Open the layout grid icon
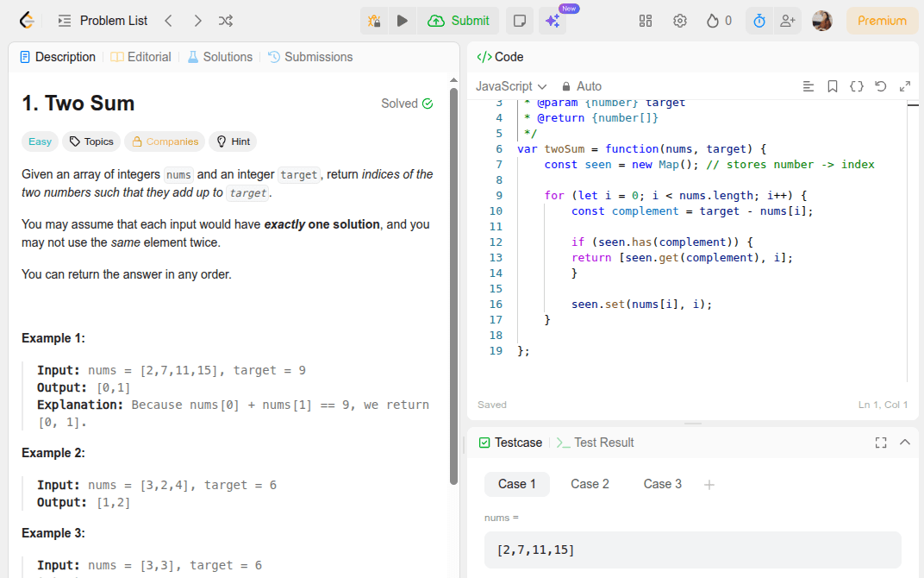Viewport: 924px width, 578px height. (x=646, y=21)
